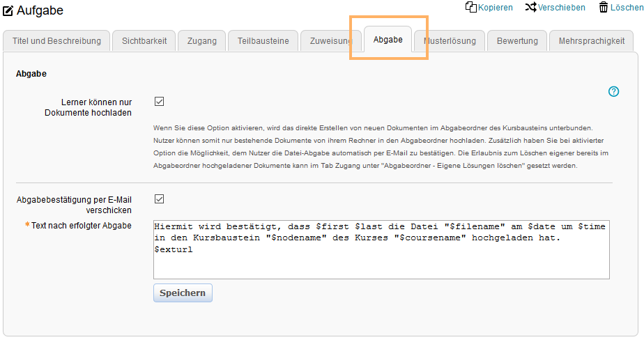The image size is (644, 342).
Task: Open the Sichtbarkeit tab
Action: point(143,41)
